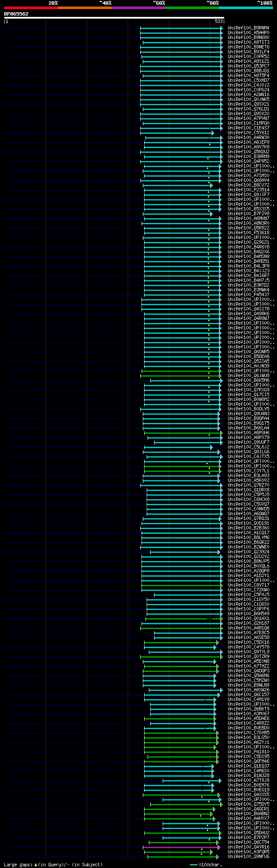Screen dimensions: 277x868
Task: Select hit label UniRef100_C4Y578
Action: 248,647
